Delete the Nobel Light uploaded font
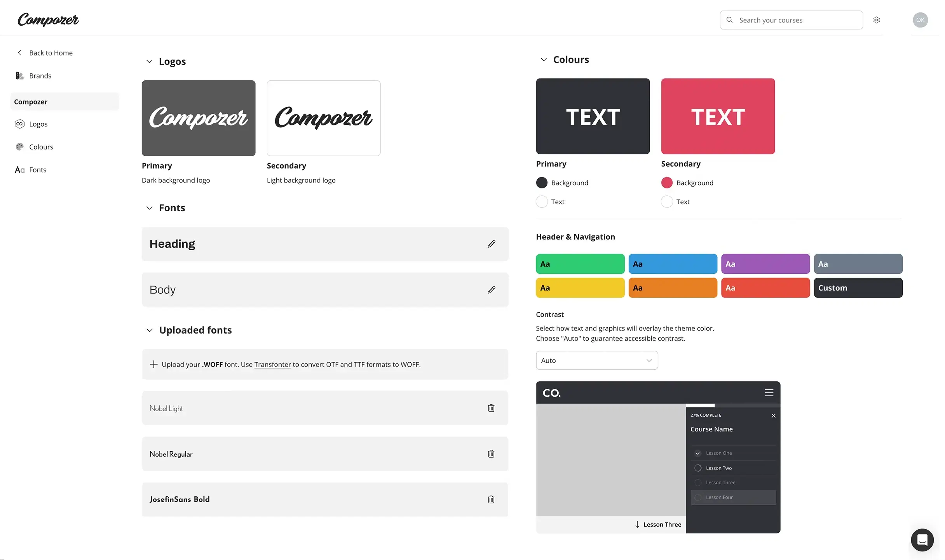 [492, 408]
